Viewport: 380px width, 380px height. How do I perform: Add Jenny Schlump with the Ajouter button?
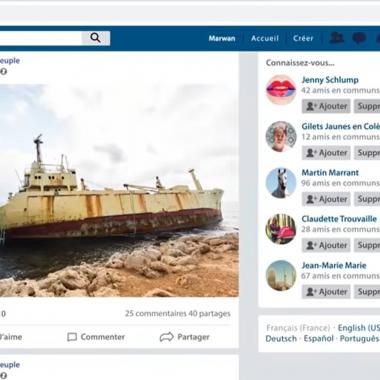tap(326, 106)
